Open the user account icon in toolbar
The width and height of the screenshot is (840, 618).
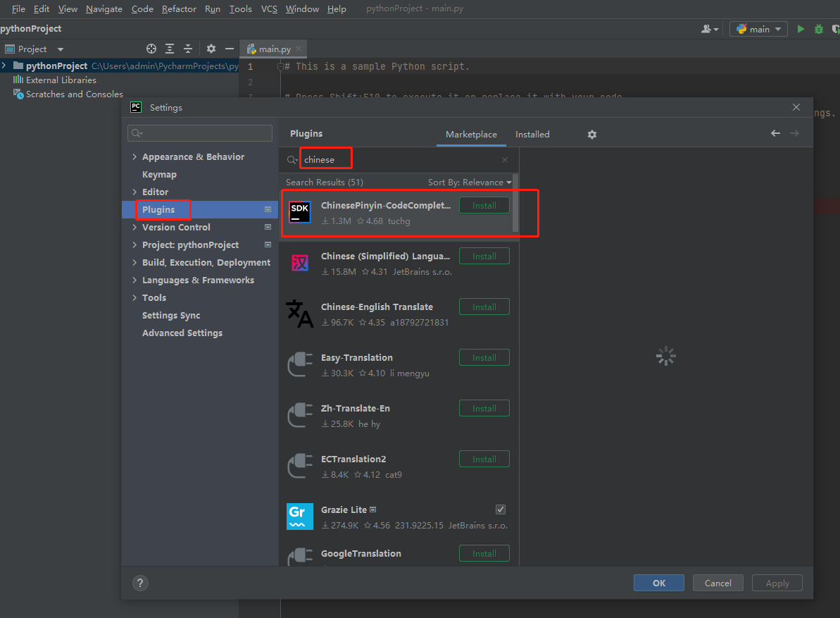click(x=709, y=29)
